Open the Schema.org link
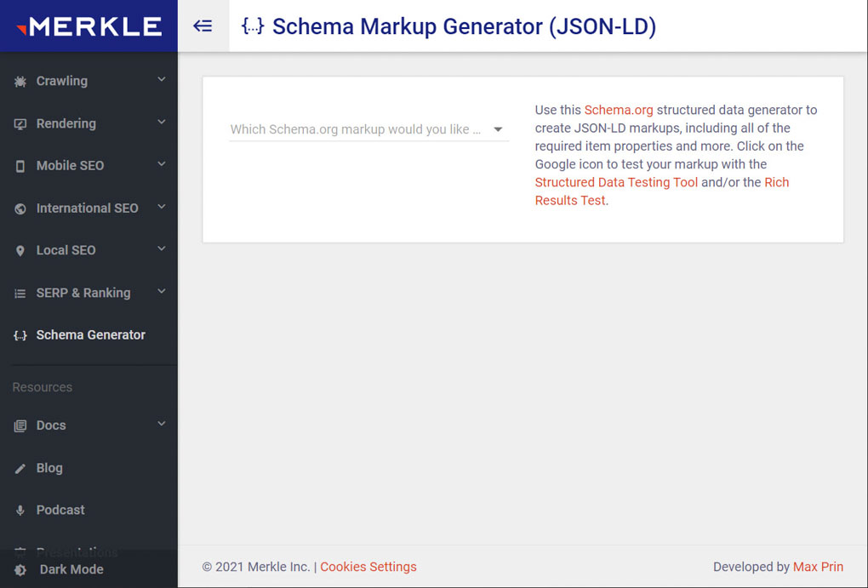The image size is (868, 588). pyautogui.click(x=619, y=110)
